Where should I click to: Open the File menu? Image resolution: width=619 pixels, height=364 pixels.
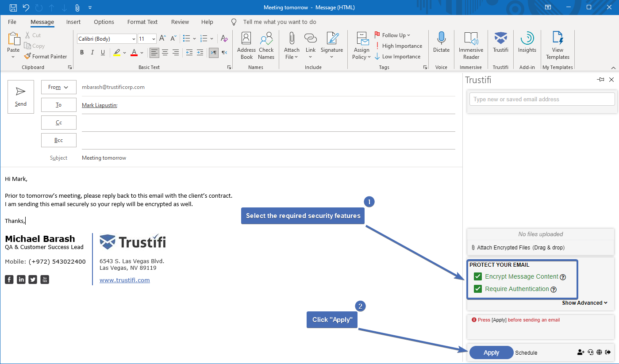(12, 22)
